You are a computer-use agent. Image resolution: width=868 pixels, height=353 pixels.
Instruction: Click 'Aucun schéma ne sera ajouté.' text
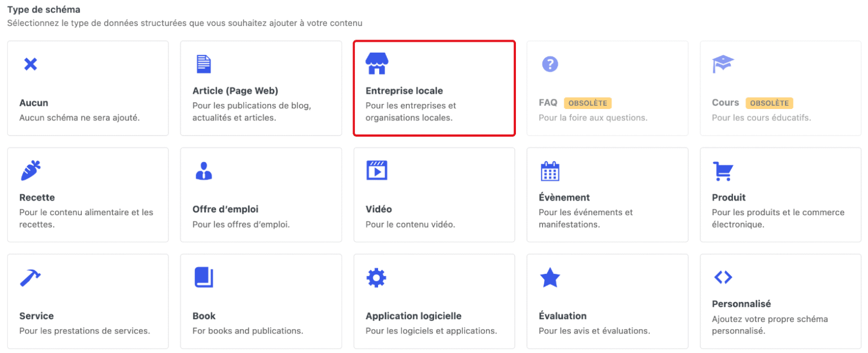[x=79, y=118]
